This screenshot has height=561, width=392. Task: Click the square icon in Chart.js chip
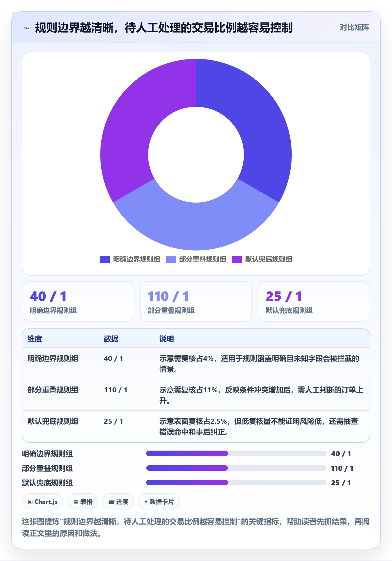pos(30,502)
